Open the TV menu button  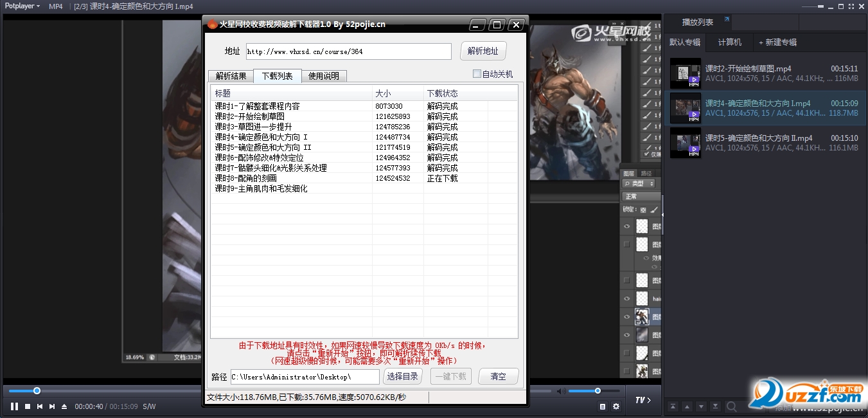point(643,400)
